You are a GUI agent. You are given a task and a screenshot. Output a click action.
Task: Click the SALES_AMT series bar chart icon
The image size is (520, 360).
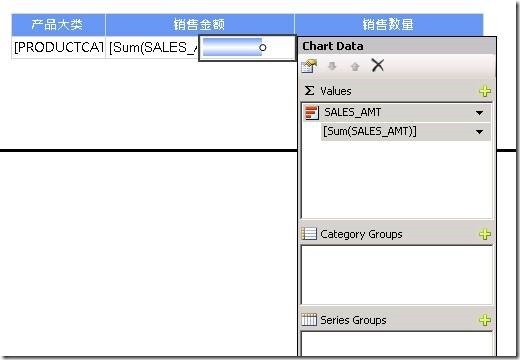click(312, 113)
